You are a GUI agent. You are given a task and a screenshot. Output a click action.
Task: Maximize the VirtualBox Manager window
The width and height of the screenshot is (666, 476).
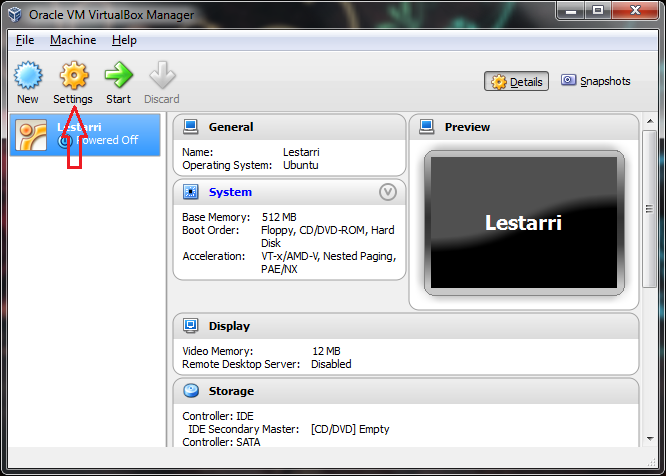[x=598, y=11]
